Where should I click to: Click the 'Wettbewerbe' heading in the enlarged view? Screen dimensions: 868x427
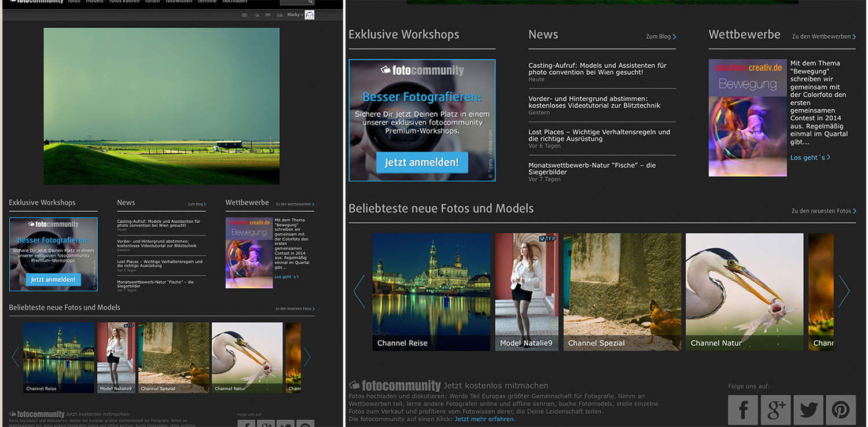[744, 35]
